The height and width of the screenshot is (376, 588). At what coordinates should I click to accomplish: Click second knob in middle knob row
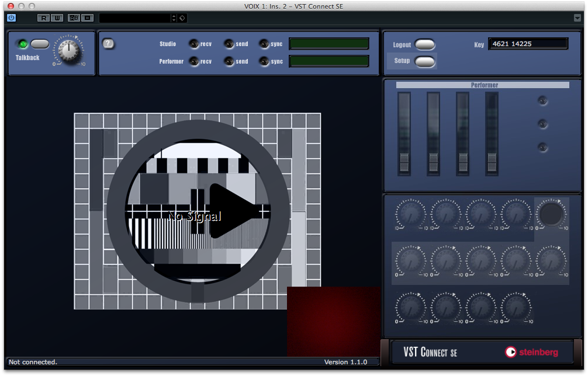tap(446, 260)
